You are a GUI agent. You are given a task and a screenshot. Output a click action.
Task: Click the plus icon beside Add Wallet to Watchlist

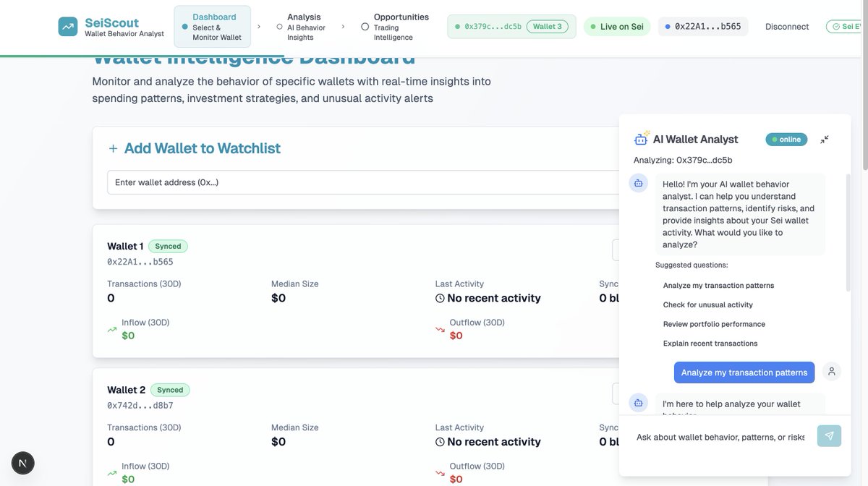[113, 149]
